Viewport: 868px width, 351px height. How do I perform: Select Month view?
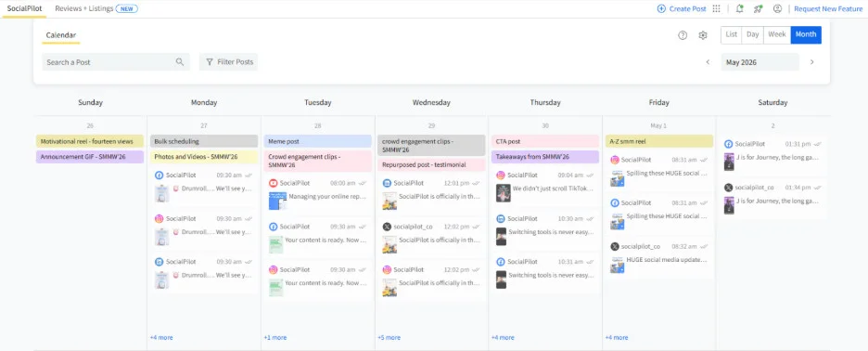[806, 34]
